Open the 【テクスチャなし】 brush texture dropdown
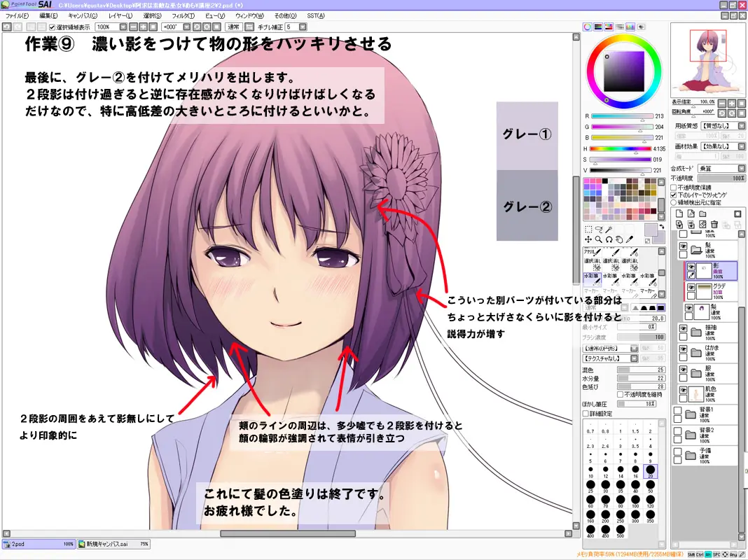The width and height of the screenshot is (748, 560). pos(610,358)
